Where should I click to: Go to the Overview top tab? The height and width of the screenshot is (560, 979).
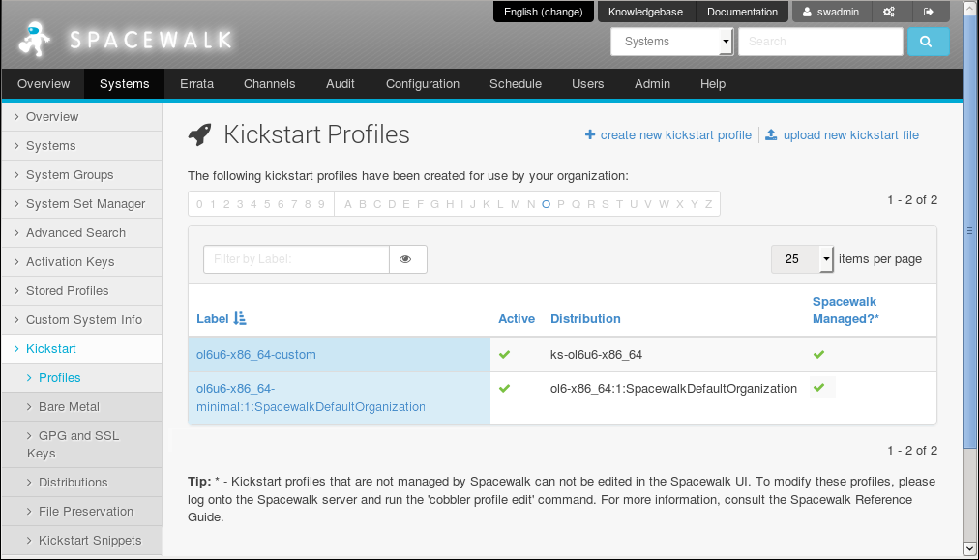pyautogui.click(x=44, y=83)
